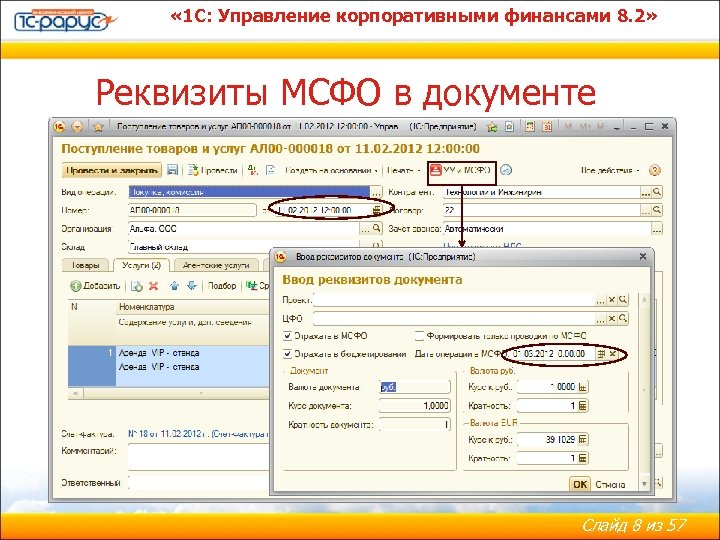Viewport: 720px width, 540px height.
Task: Clear the Проект field with its X icon
Action: (612, 300)
